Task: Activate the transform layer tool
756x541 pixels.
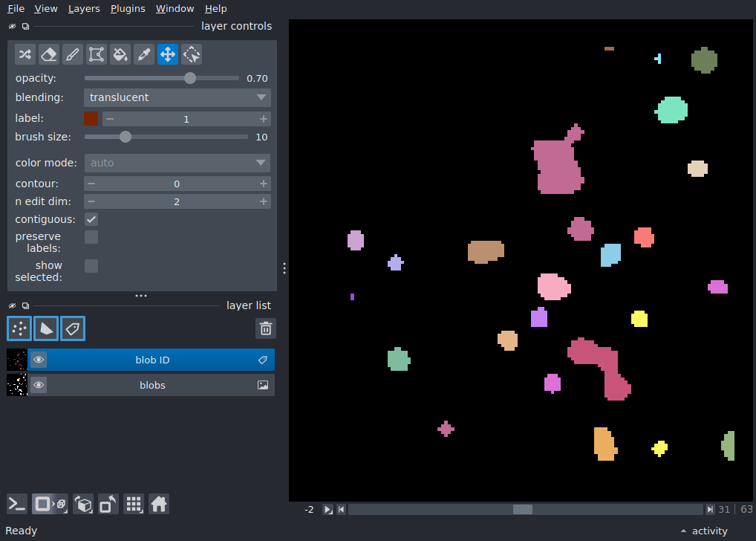Action: tap(192, 54)
